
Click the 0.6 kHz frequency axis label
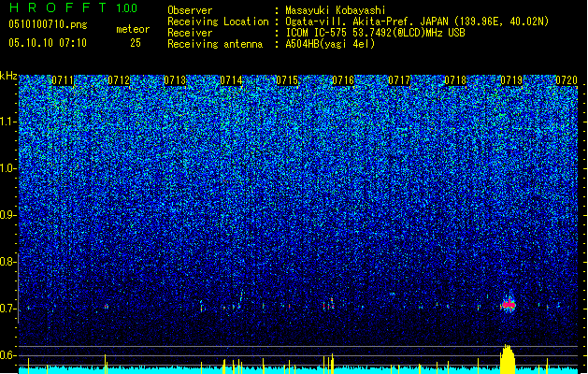pos(8,355)
